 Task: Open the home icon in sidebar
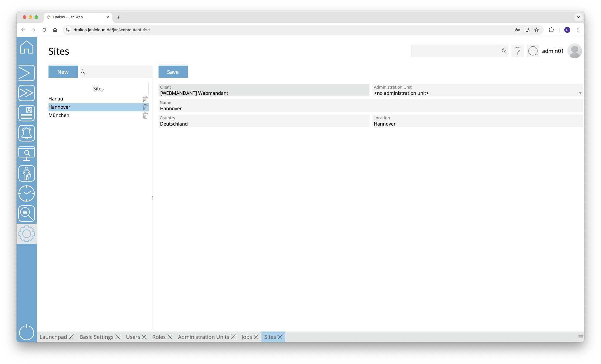[27, 47]
